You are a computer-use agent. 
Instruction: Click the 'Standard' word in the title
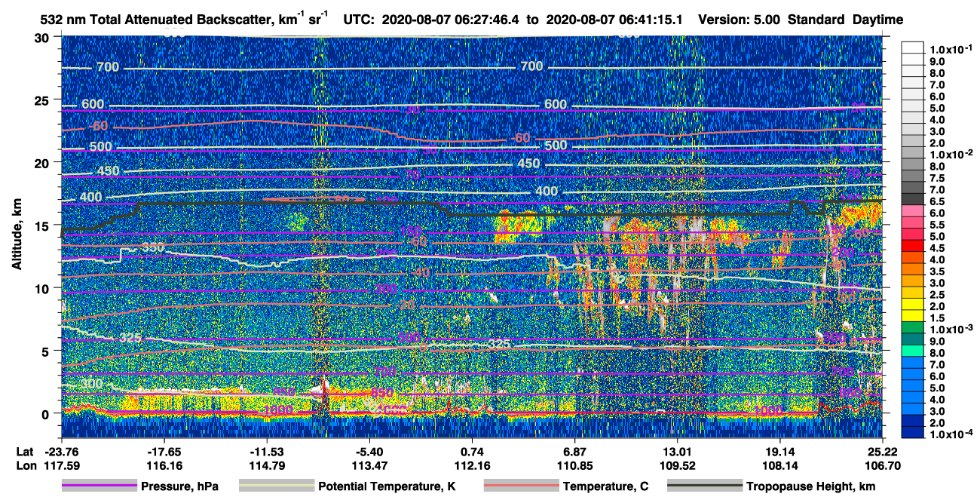(x=816, y=20)
